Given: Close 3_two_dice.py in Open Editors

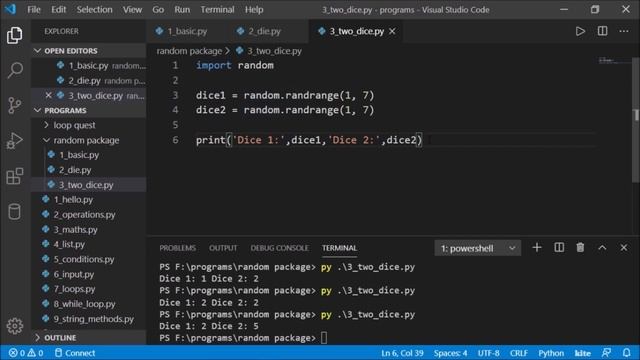Looking at the screenshot, I should (49, 95).
